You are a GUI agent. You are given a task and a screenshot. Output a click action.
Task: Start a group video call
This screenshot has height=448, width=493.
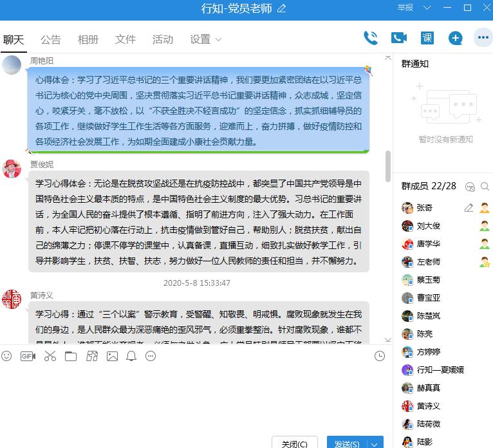399,38
